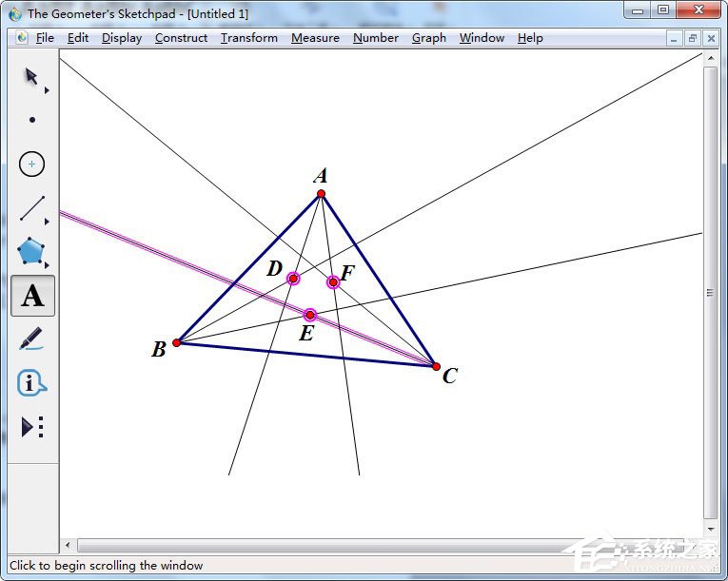728x581 pixels.
Task: Click the vertical scrollbar down arrow
Action: (x=711, y=529)
